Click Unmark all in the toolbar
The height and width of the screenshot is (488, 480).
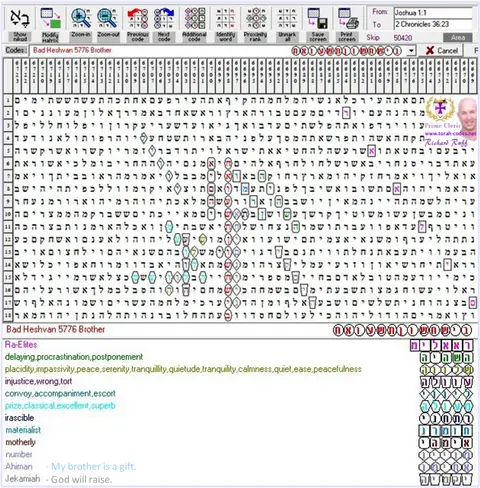click(x=287, y=25)
